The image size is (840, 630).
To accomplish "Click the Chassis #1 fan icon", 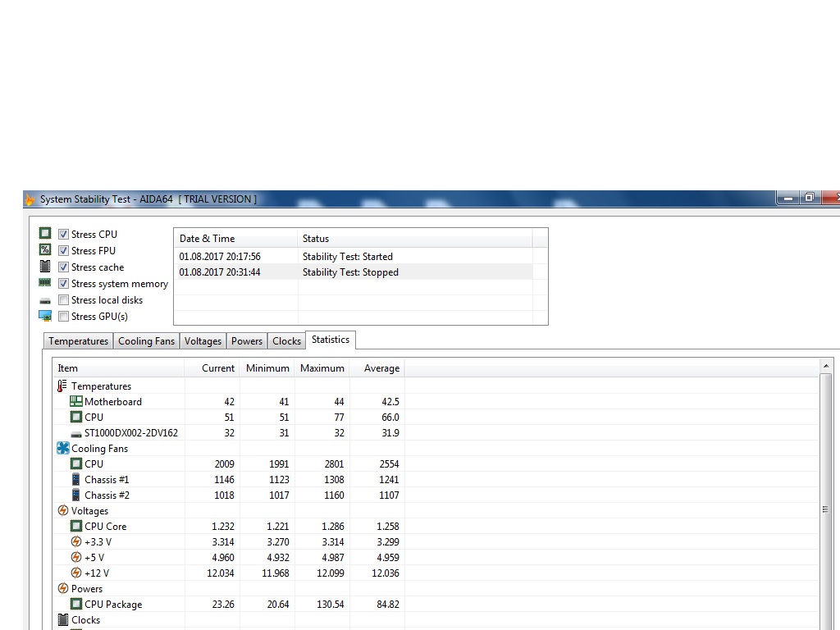I will point(76,480).
